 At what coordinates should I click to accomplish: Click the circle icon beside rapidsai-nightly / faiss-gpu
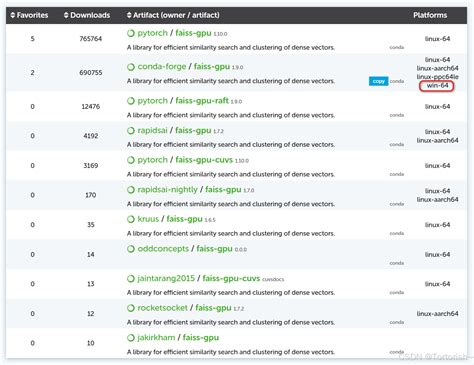[x=131, y=190]
